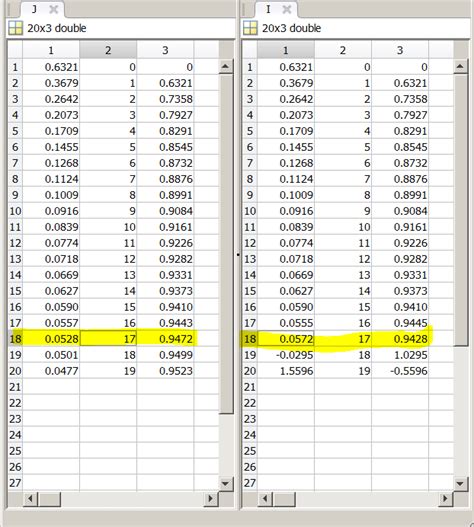Viewport: 474px width, 527px height.
Task: Click the 20x3 double label in J panel
Action: click(x=56, y=28)
